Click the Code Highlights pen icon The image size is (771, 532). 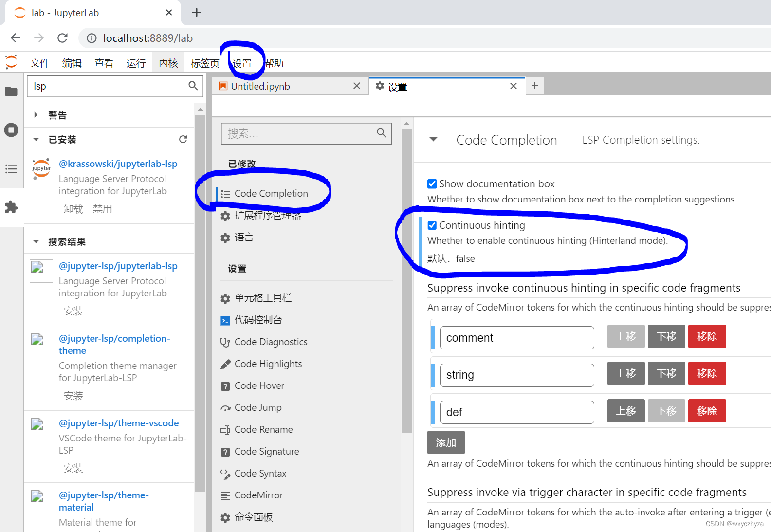click(x=225, y=364)
